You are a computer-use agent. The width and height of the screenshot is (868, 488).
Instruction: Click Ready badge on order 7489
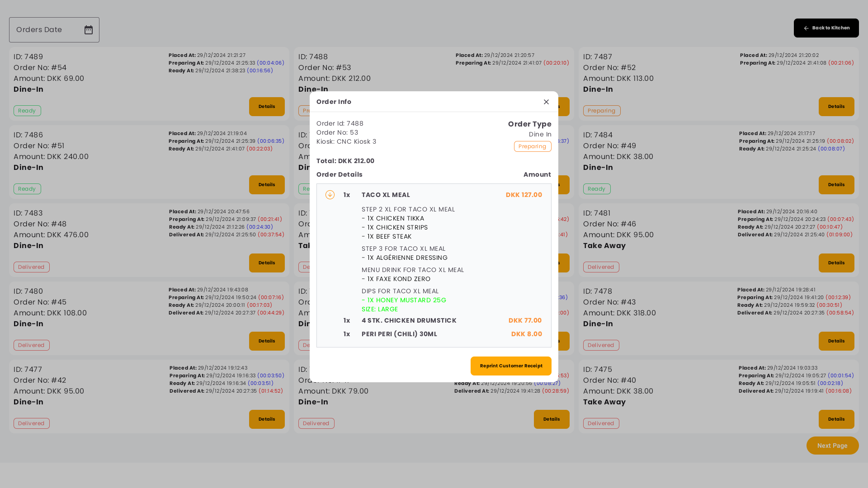[x=27, y=111]
